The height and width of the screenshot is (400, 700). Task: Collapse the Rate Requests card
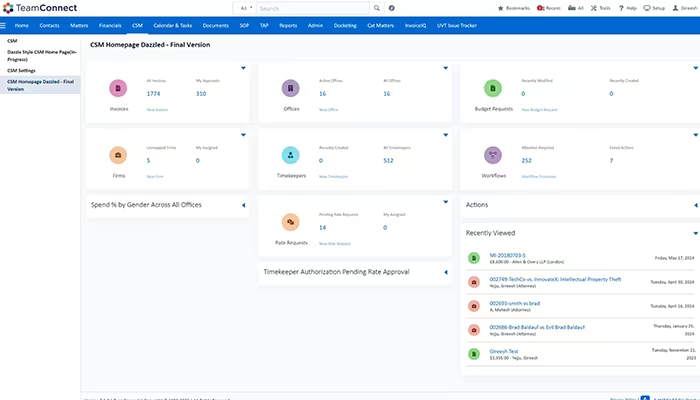pyautogui.click(x=446, y=202)
